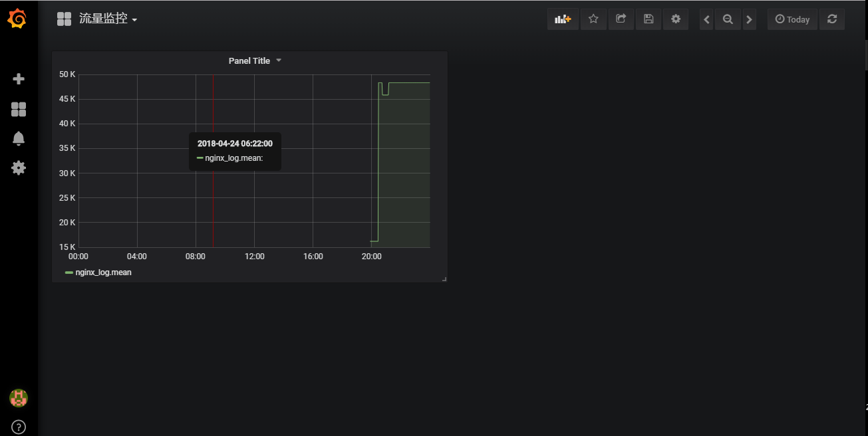Viewport: 868px width, 436px height.
Task: Open the Grafana home logo
Action: pos(18,19)
